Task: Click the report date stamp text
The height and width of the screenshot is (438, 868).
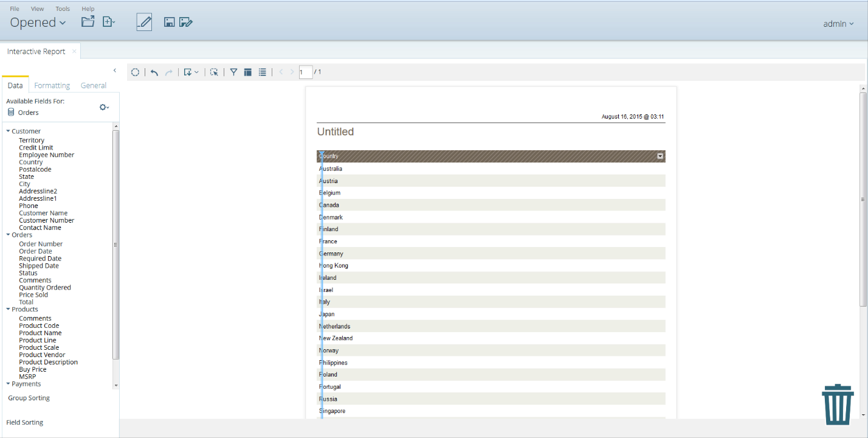Action: pos(633,116)
